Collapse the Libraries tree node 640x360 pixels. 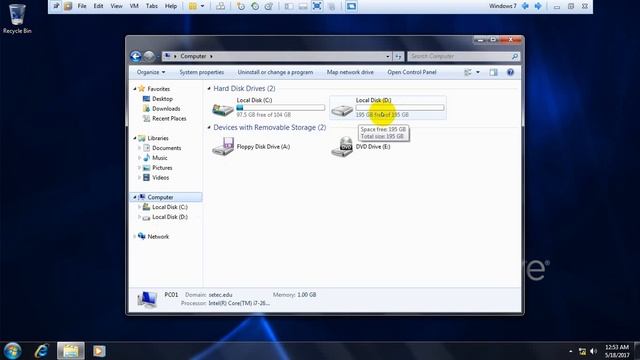(x=135, y=138)
